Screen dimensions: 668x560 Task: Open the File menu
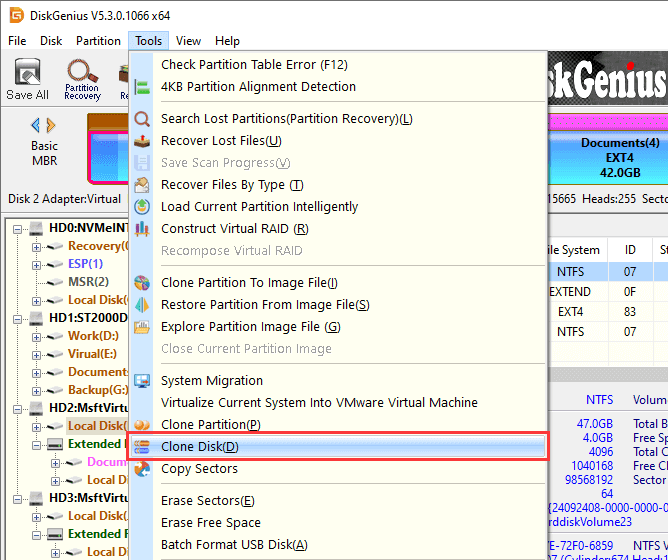[17, 41]
